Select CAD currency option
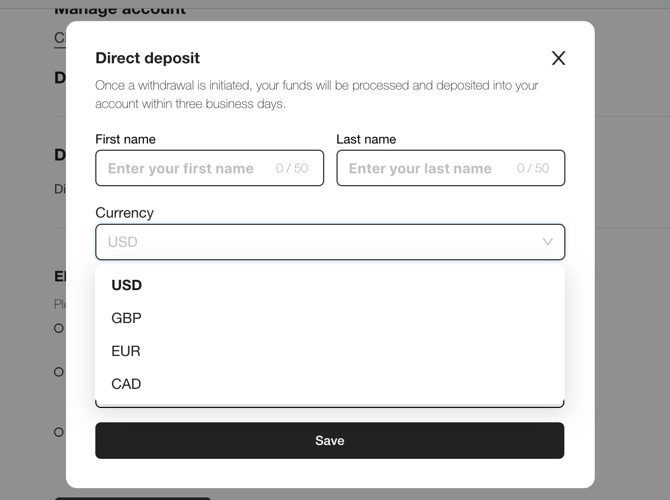The width and height of the screenshot is (670, 500). click(x=127, y=384)
